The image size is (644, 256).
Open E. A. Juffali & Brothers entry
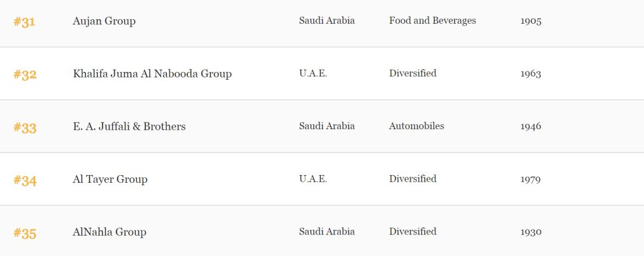point(129,126)
